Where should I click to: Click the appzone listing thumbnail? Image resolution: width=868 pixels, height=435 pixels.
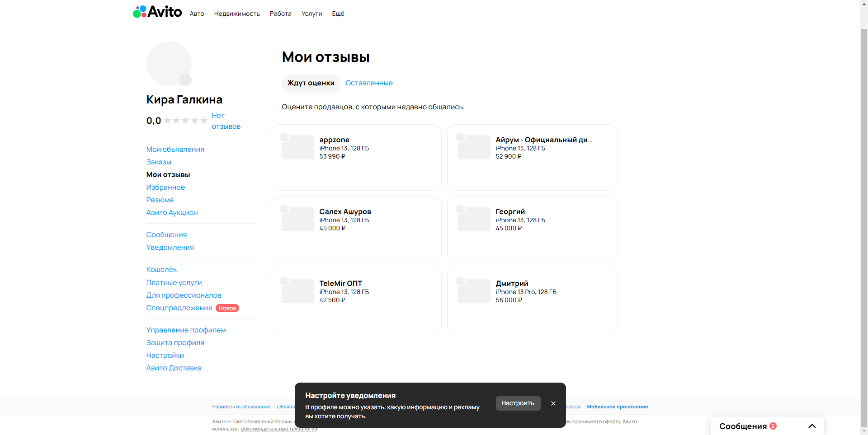297,147
